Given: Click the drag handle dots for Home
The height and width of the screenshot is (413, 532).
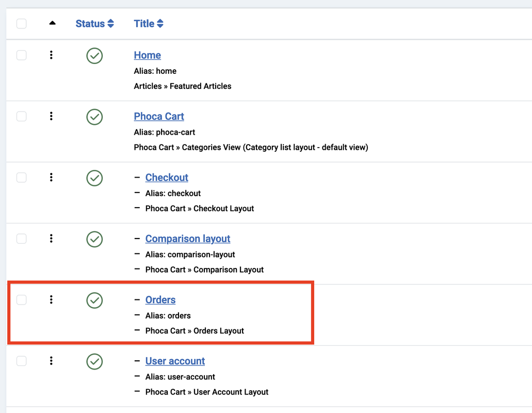Looking at the screenshot, I should 51,55.
